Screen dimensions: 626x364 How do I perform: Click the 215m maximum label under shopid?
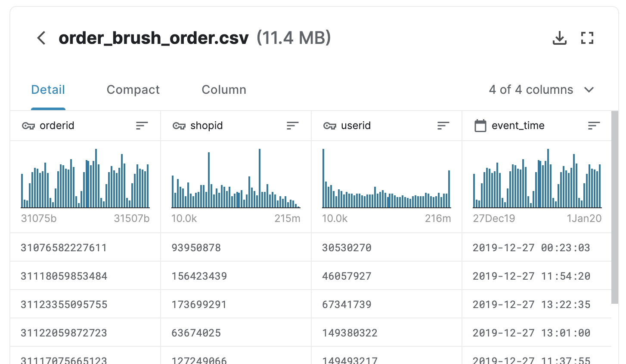(x=287, y=219)
